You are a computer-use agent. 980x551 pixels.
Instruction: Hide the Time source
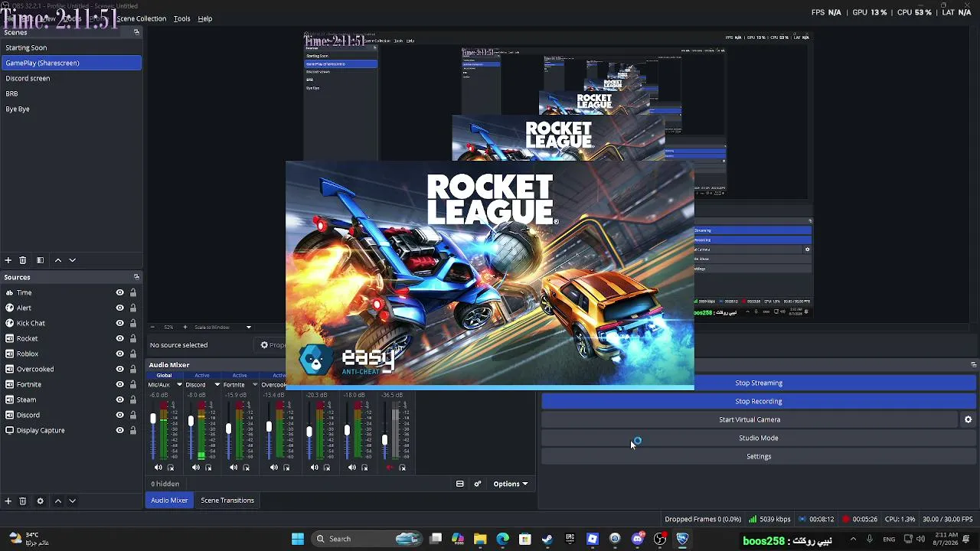point(119,292)
